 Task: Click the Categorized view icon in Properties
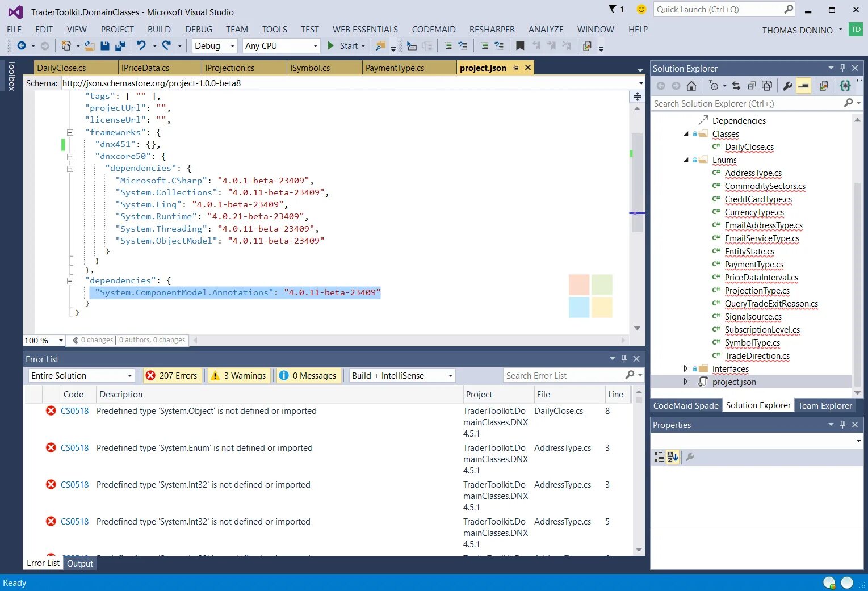tap(659, 457)
